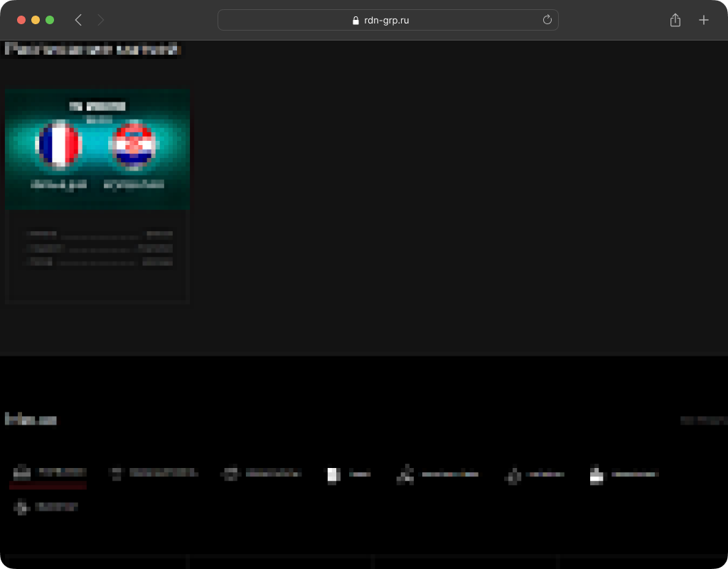
Task: Select the seventh sport category tab
Action: [x=623, y=474]
